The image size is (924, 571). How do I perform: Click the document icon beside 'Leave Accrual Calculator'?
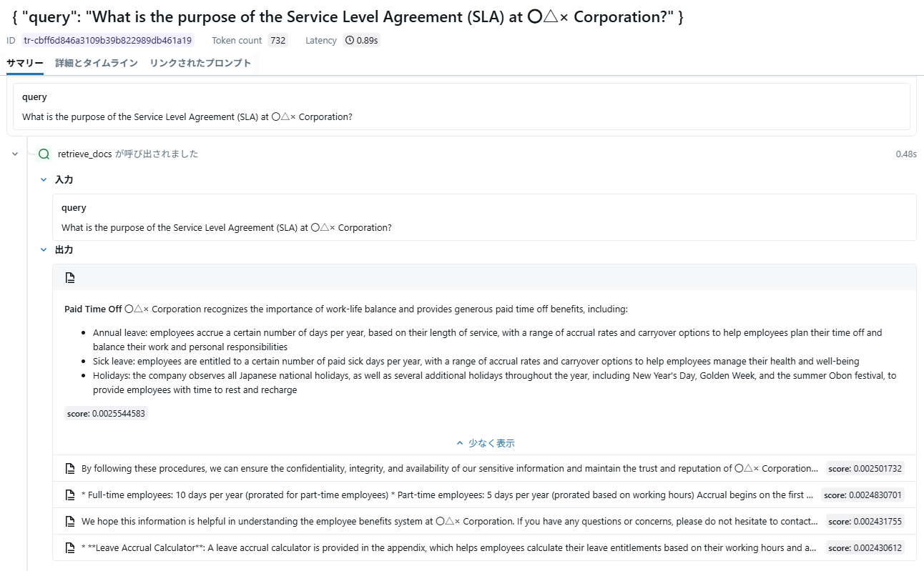click(x=70, y=548)
